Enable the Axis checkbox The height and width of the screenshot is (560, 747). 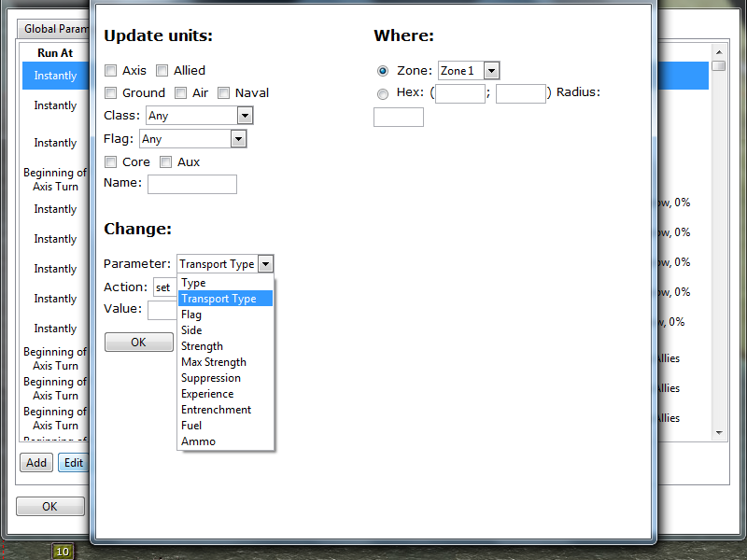[111, 71]
